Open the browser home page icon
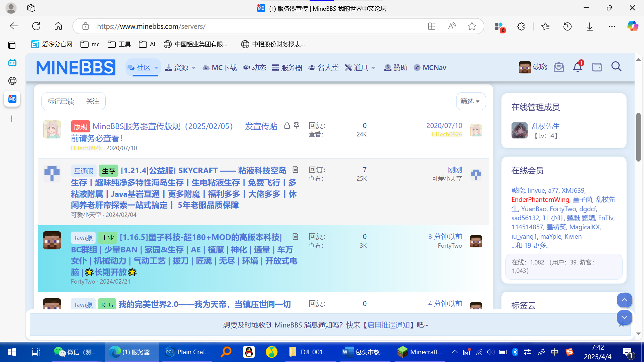Image resolution: width=644 pixels, height=362 pixels. [x=58, y=26]
